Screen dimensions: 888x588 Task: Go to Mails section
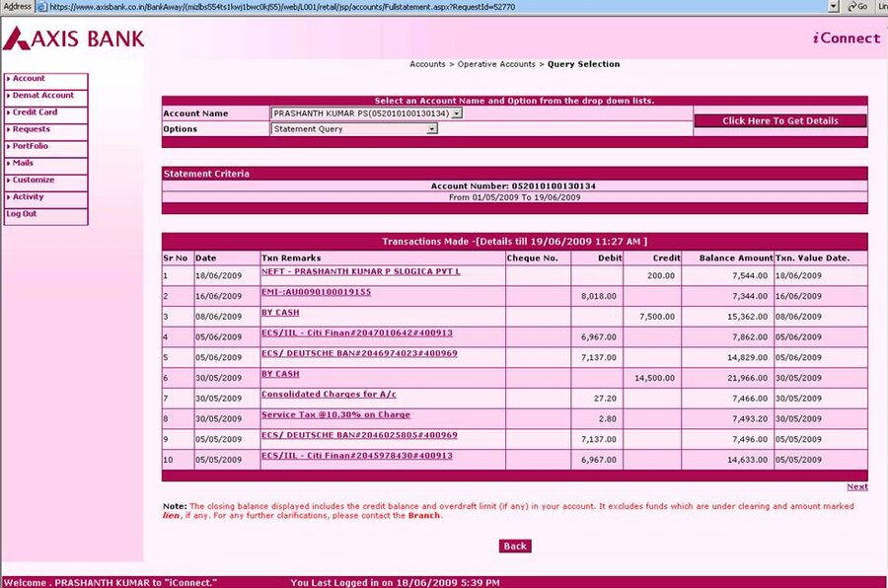(x=23, y=163)
